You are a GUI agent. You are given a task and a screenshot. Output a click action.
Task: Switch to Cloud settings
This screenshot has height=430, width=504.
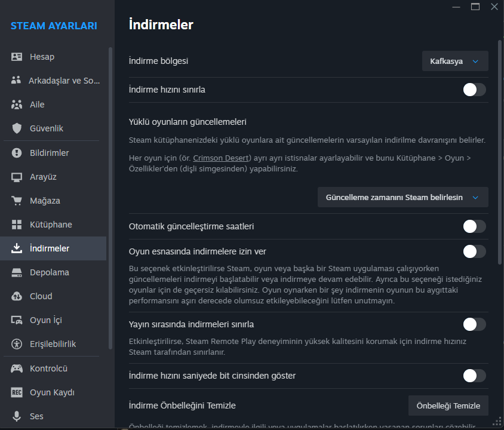click(x=53, y=296)
